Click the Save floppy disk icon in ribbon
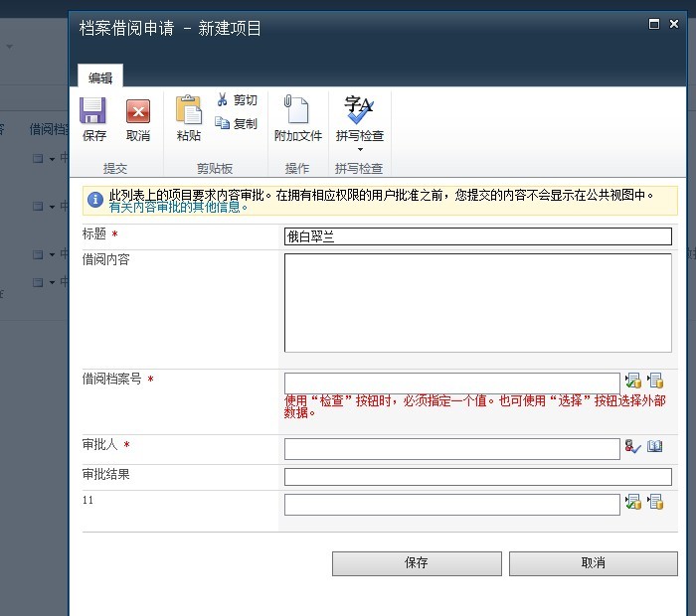The image size is (696, 616). (93, 110)
